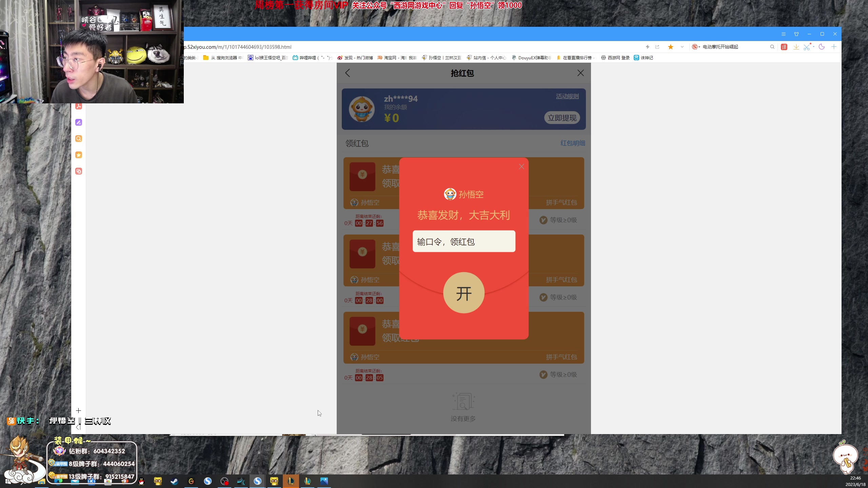Open the lol猴王悟空吧 bookmark
Image resolution: width=868 pixels, height=488 pixels.
coord(268,58)
